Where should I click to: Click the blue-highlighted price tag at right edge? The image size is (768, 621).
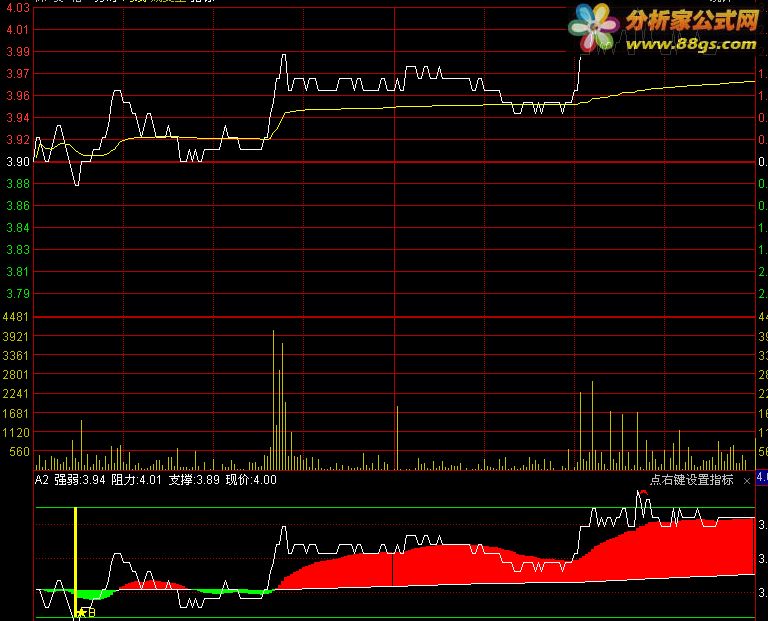click(762, 477)
